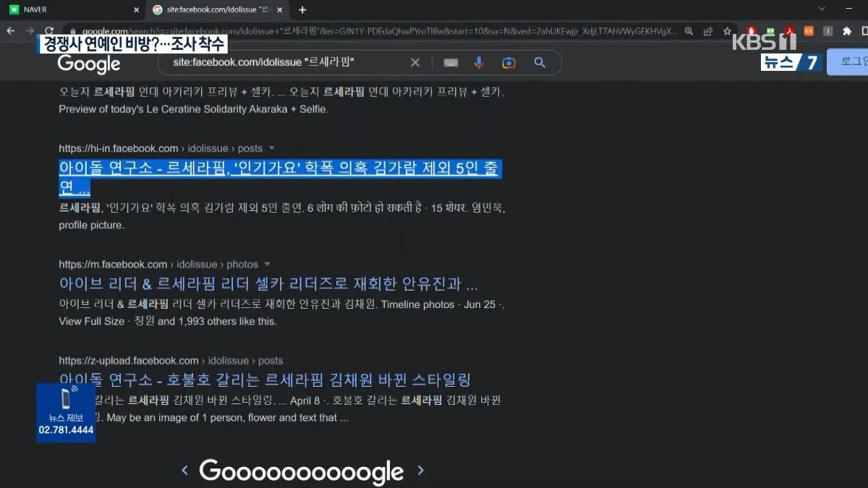
Task: Open the orange EX extension
Action: coord(809,31)
